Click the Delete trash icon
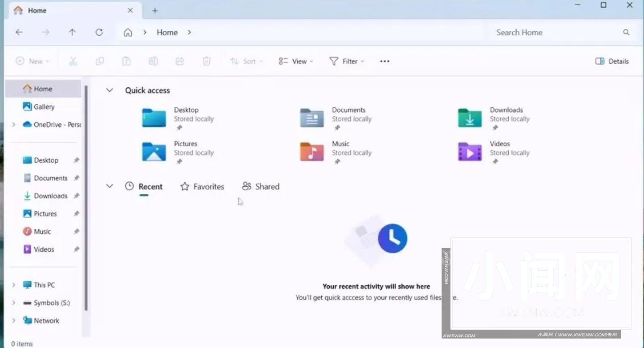Viewport: 644px width, 348px height. click(x=207, y=61)
